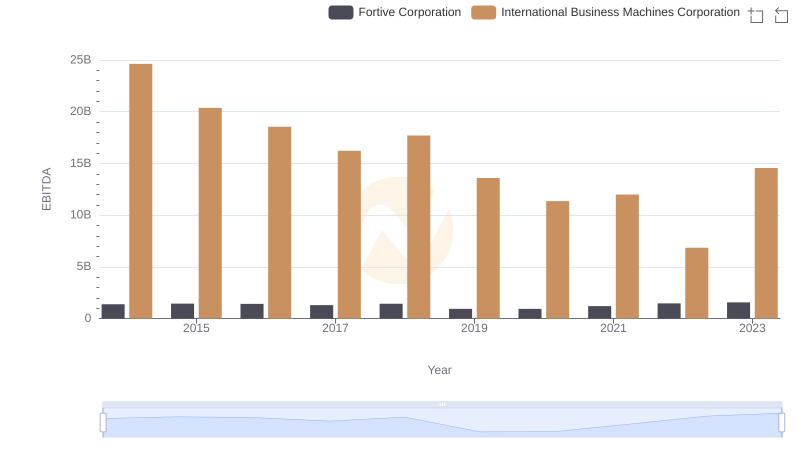Click the 2021 x-axis label
Viewport: 800px width, 461px height.
coord(613,328)
